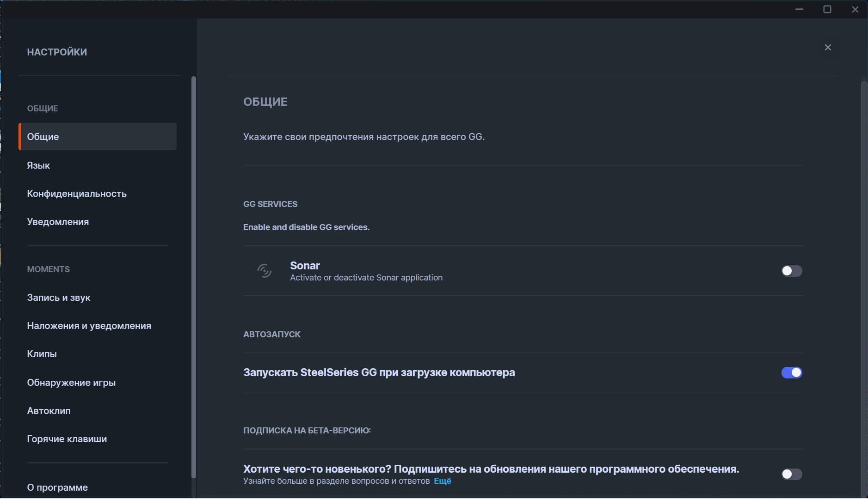The width and height of the screenshot is (868, 499).
Task: Open the Язык settings section
Action: point(38,165)
